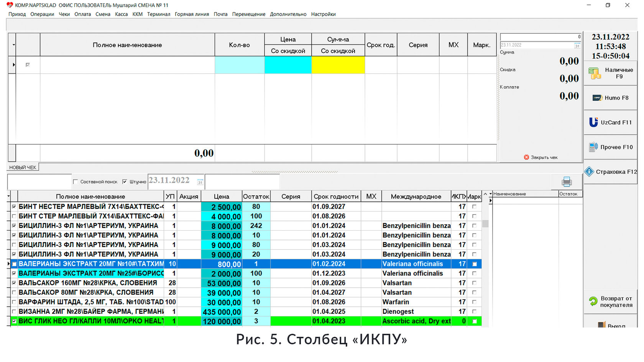
Task: Toggle row checkbox for ВАЛЕРИАНЫ ЭКСТРАКТ №10
Action: 14,264
